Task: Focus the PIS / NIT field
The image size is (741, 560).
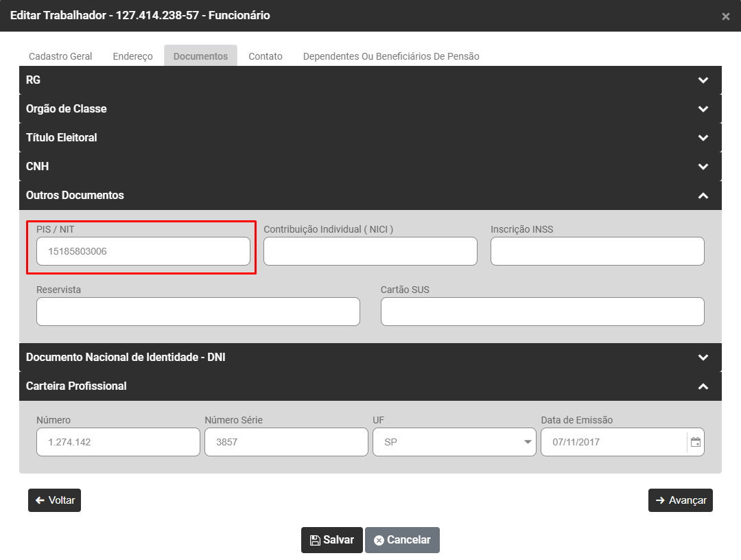Action: pos(143,252)
